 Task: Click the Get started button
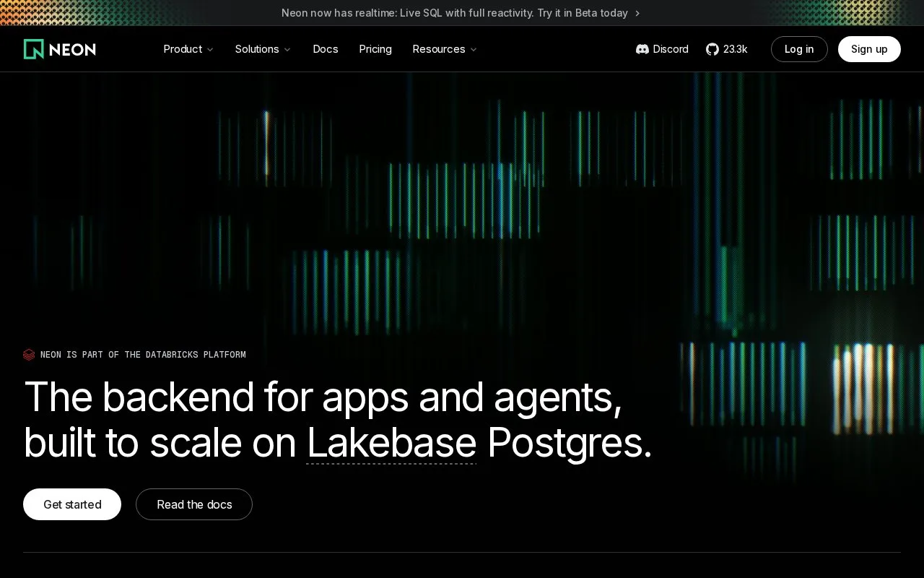(x=72, y=504)
